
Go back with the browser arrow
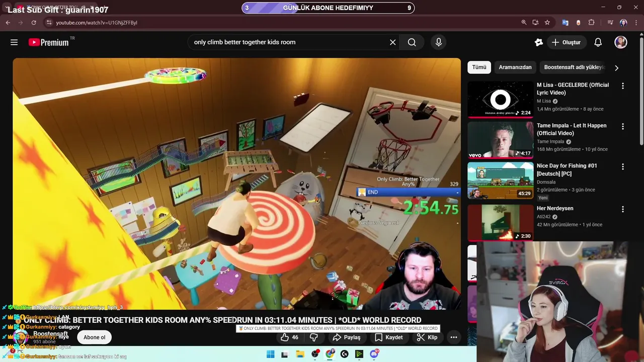[x=8, y=23]
